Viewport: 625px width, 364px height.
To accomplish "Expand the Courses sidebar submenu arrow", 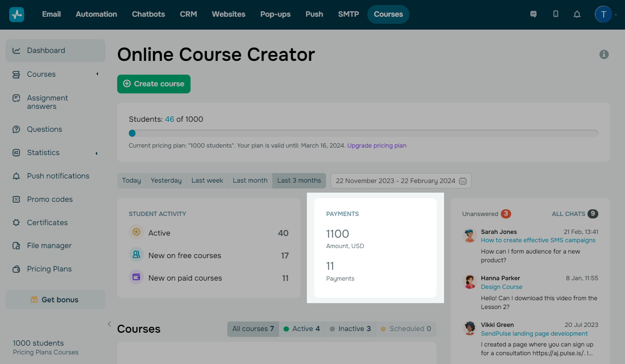I will [97, 74].
